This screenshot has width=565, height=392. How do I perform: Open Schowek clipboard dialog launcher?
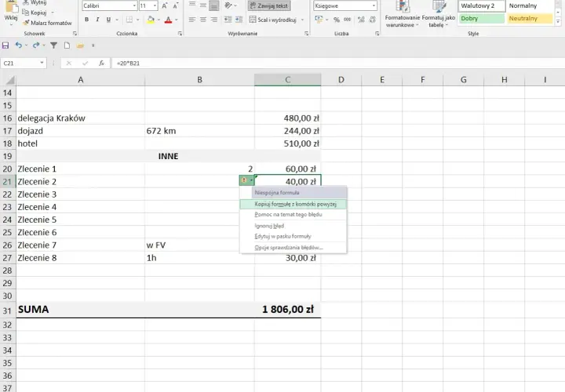point(75,34)
